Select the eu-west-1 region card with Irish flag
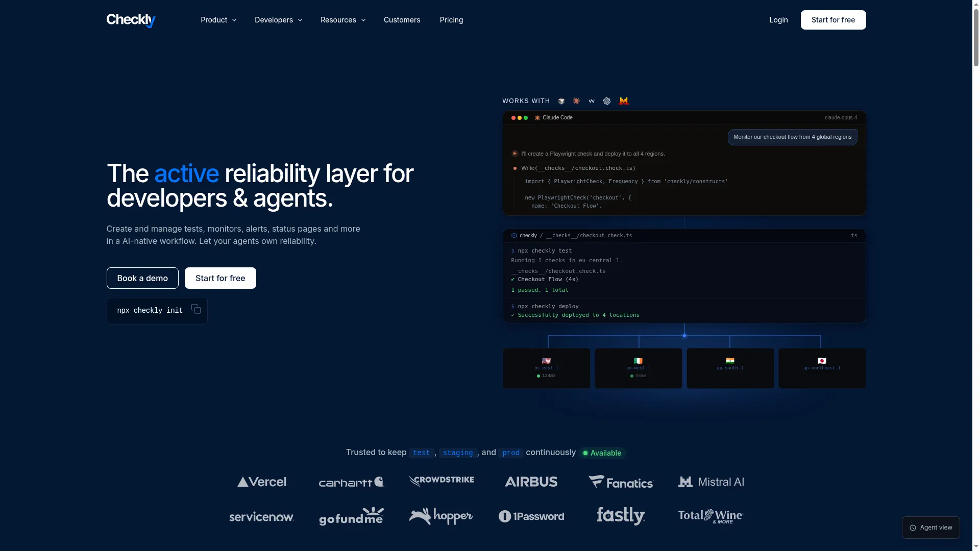Viewport: 980px width, 551px height. pyautogui.click(x=638, y=368)
